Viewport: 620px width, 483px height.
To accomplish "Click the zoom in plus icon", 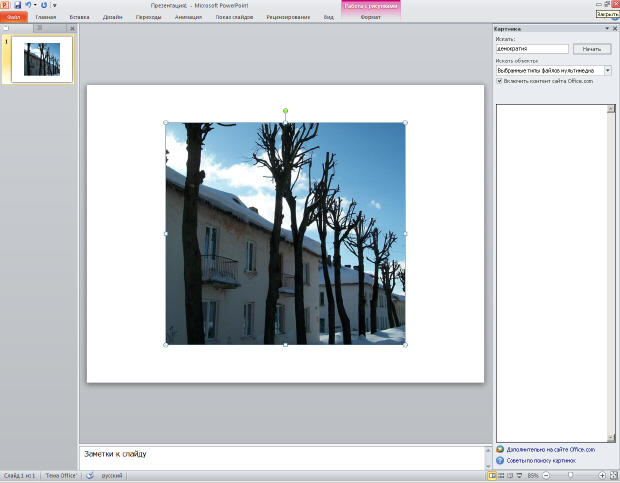I will tap(602, 475).
